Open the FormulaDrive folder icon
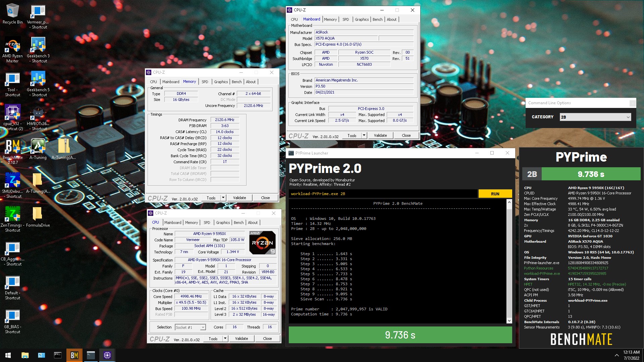Screen dimensions: 644x362 point(38,217)
